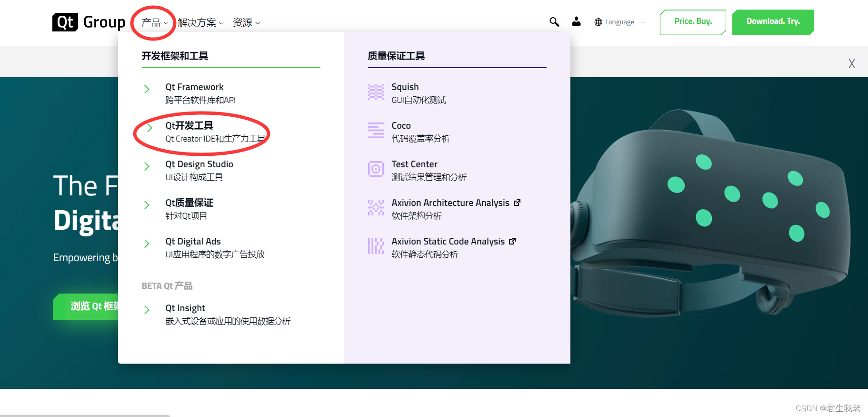Click external-link icon beside Axivion Architecture Analysis

(517, 203)
